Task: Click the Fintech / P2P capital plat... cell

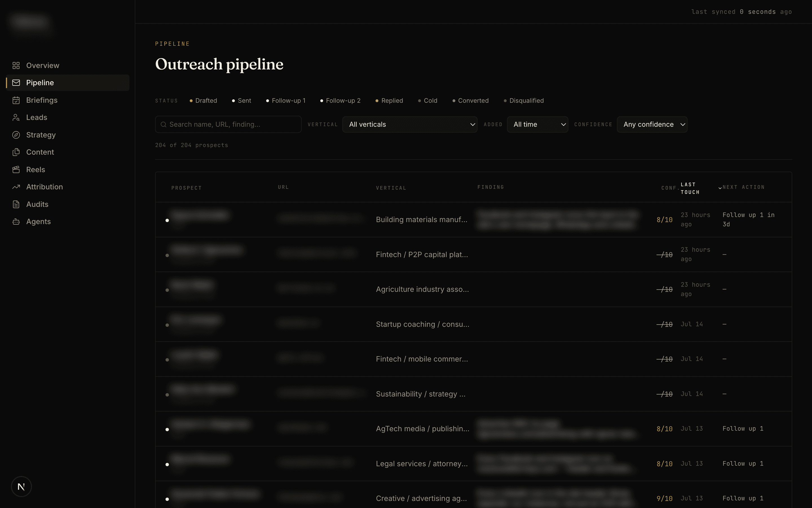Action: coord(422,254)
